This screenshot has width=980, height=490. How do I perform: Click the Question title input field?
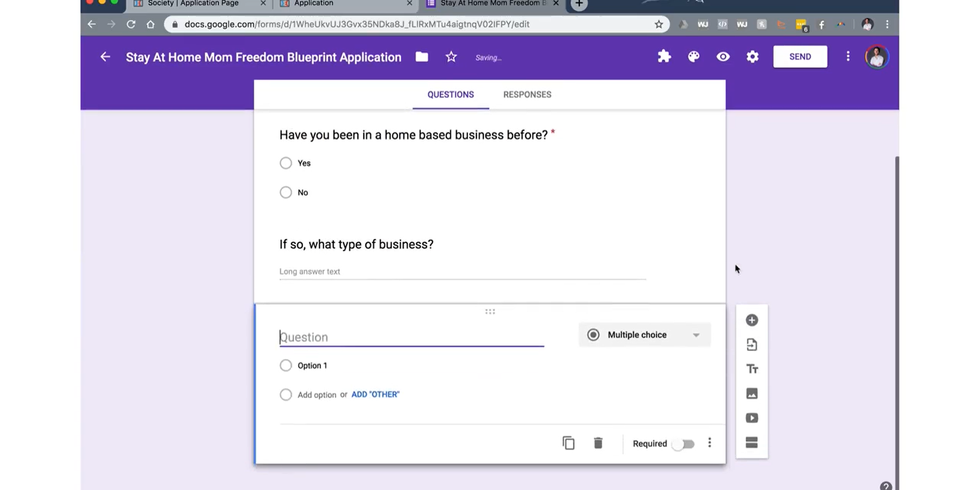pyautogui.click(x=411, y=337)
